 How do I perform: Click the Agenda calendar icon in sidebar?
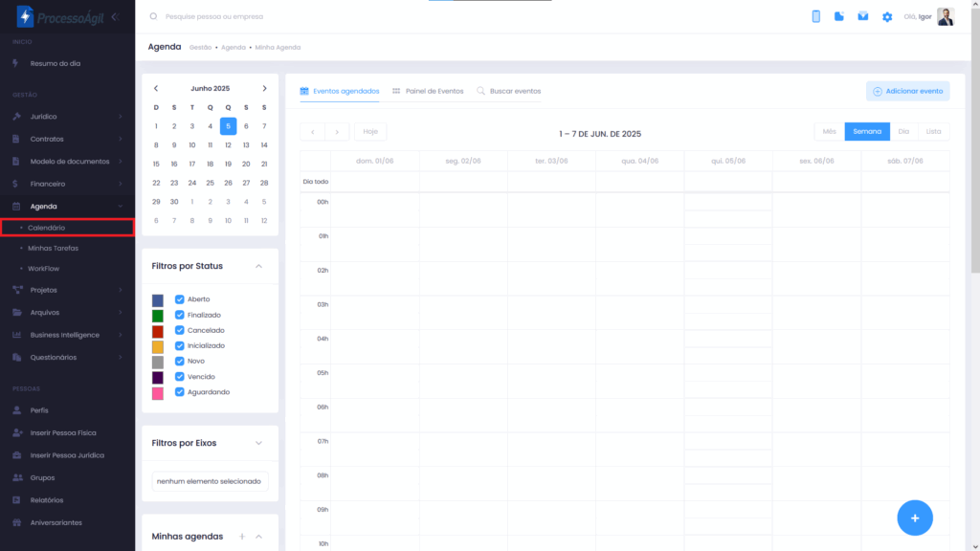pyautogui.click(x=16, y=207)
